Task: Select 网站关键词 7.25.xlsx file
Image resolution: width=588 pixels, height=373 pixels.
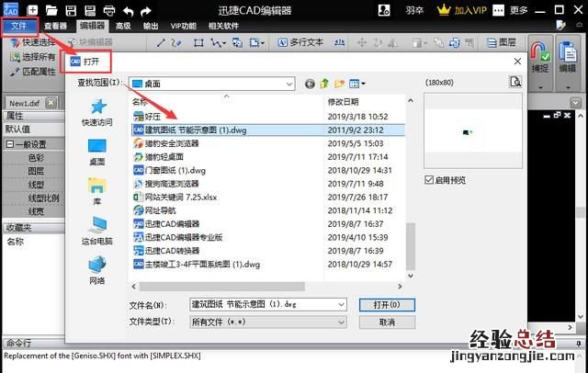Action: click(175, 198)
